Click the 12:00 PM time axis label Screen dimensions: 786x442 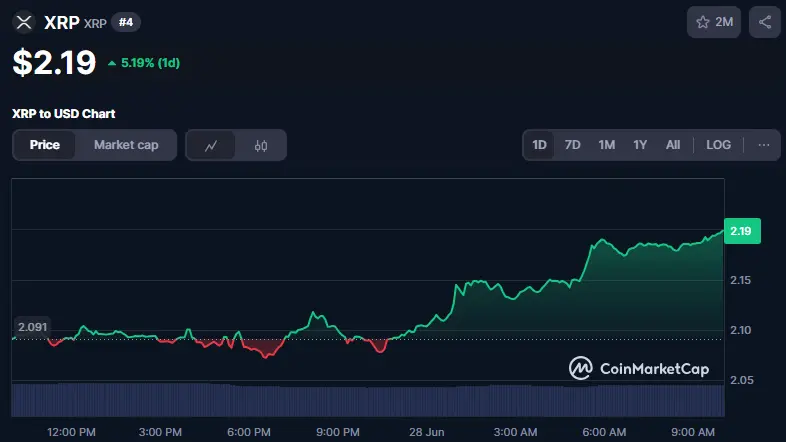coord(71,432)
